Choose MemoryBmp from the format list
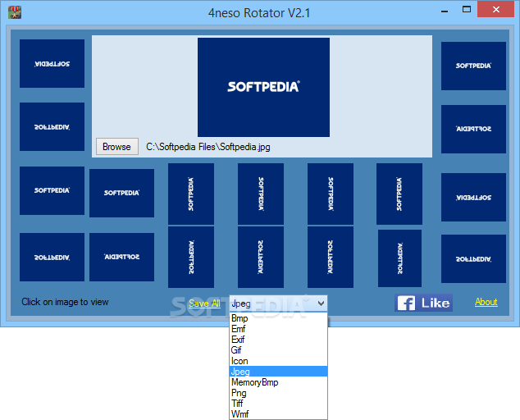520x420 pixels. point(278,381)
